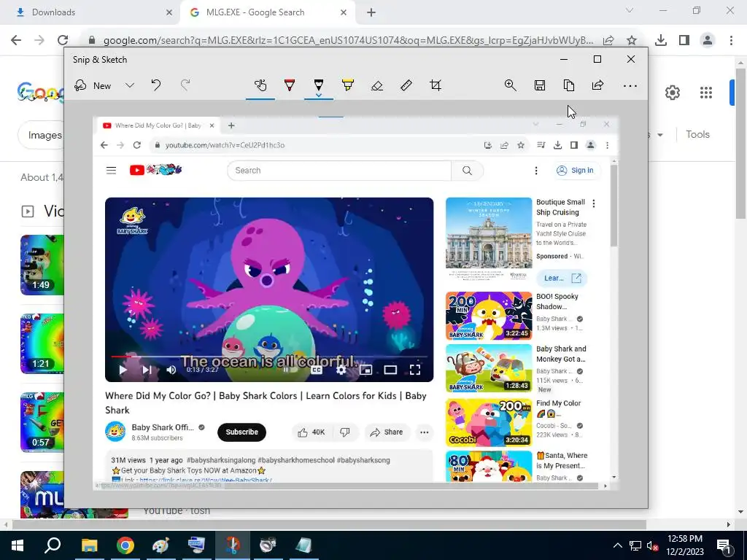Open the Windows Start menu
747x560 pixels.
pyautogui.click(x=18, y=545)
